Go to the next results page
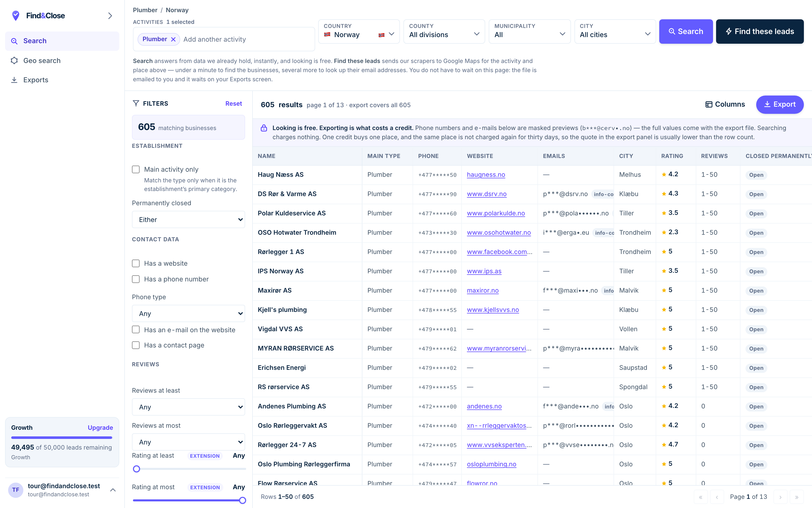 (781, 497)
